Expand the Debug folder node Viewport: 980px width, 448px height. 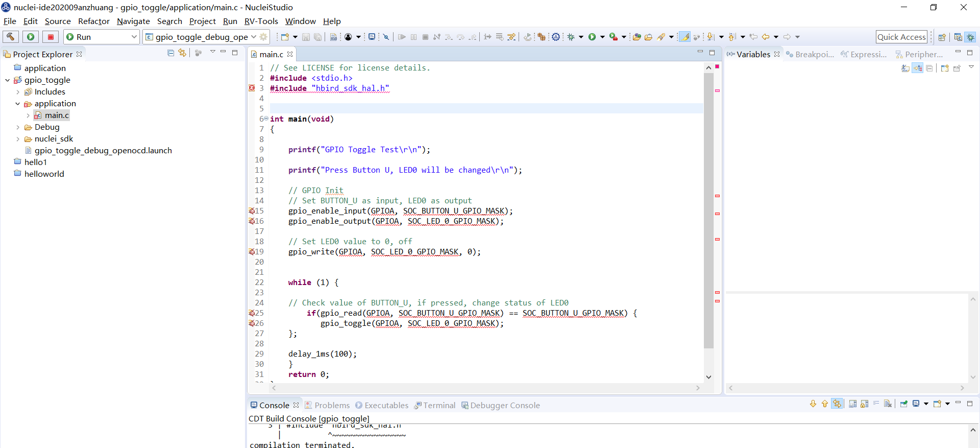tap(18, 127)
